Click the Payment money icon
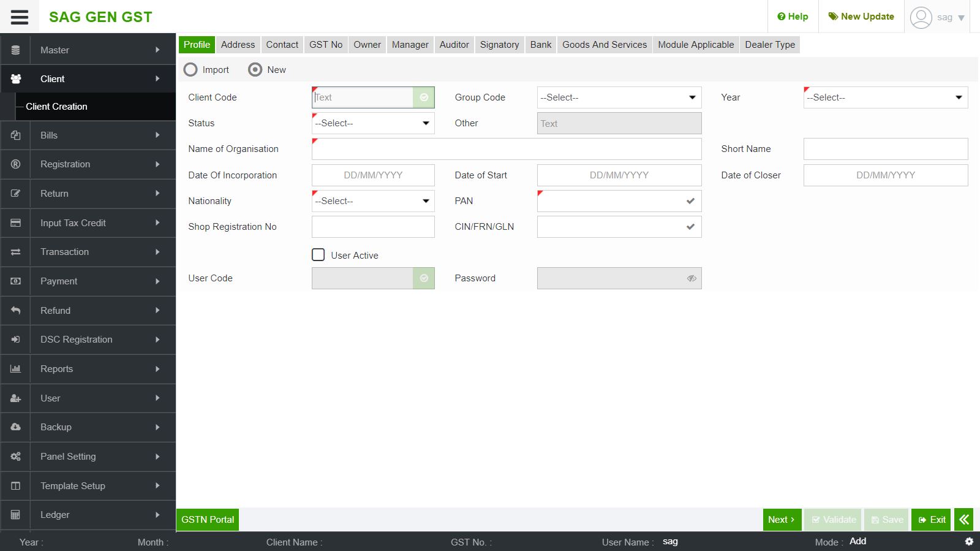Screen dimensions: 980x551 16,281
